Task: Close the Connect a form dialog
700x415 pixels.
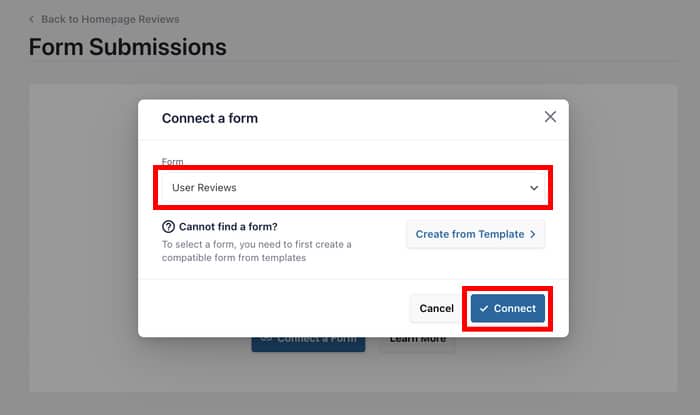Action: pos(550,117)
